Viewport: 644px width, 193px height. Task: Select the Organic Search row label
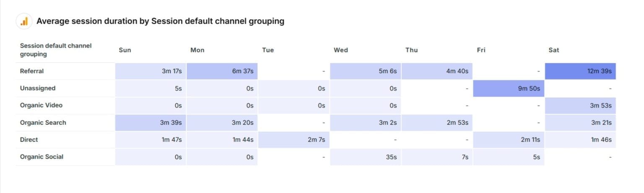click(43, 123)
